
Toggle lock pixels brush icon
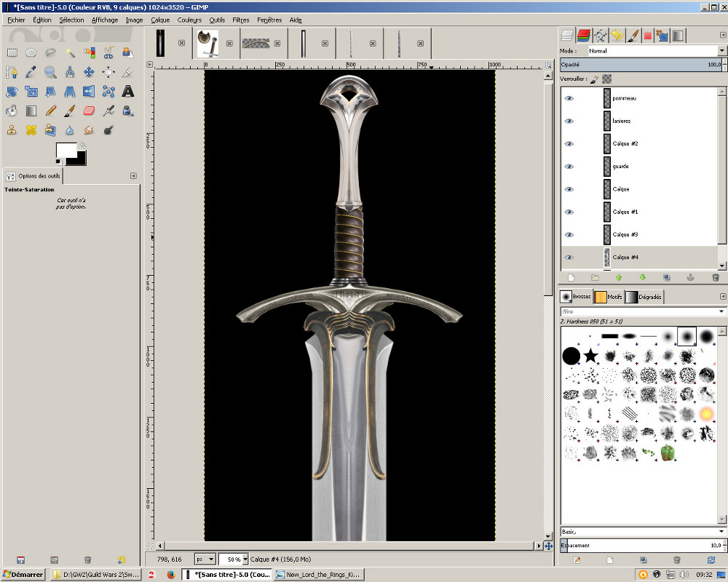pos(595,79)
